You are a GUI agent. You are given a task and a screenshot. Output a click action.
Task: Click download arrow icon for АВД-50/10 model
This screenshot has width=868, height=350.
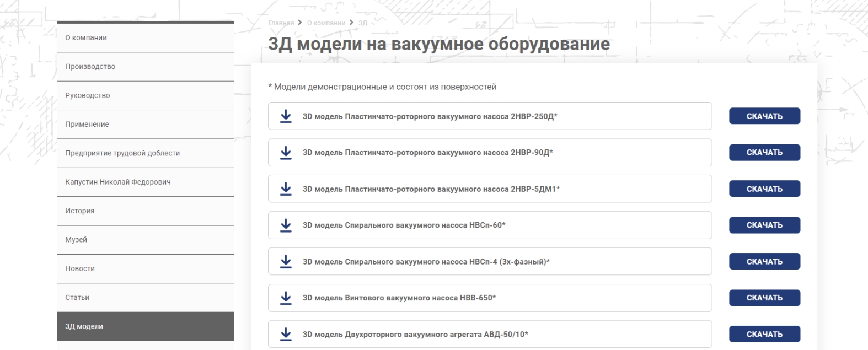coord(286,334)
